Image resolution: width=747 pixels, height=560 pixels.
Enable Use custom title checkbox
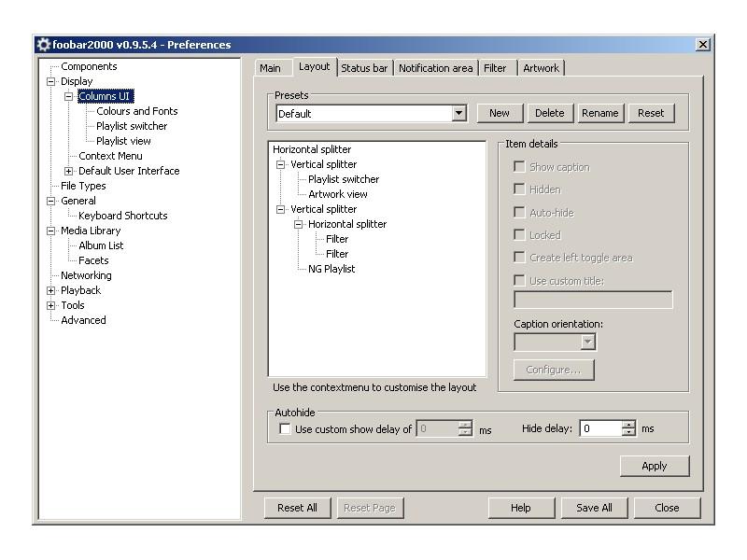(519, 280)
